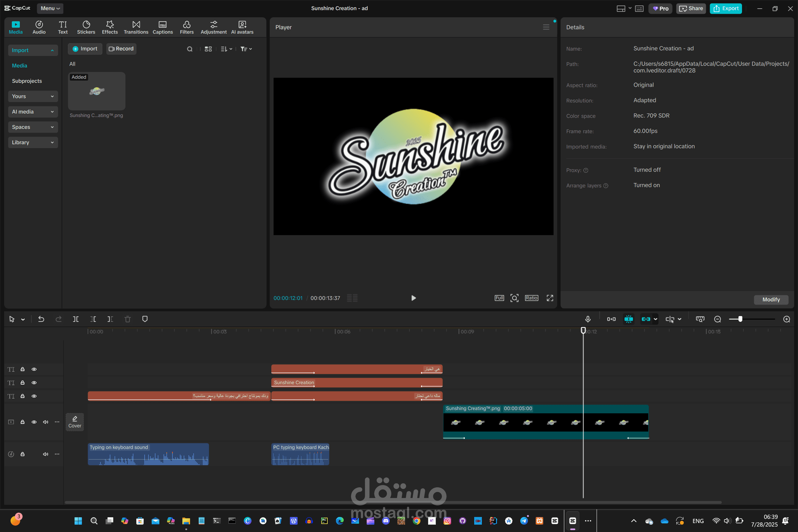Click the Delete left trim tool
This screenshot has height=532, width=798.
93,319
